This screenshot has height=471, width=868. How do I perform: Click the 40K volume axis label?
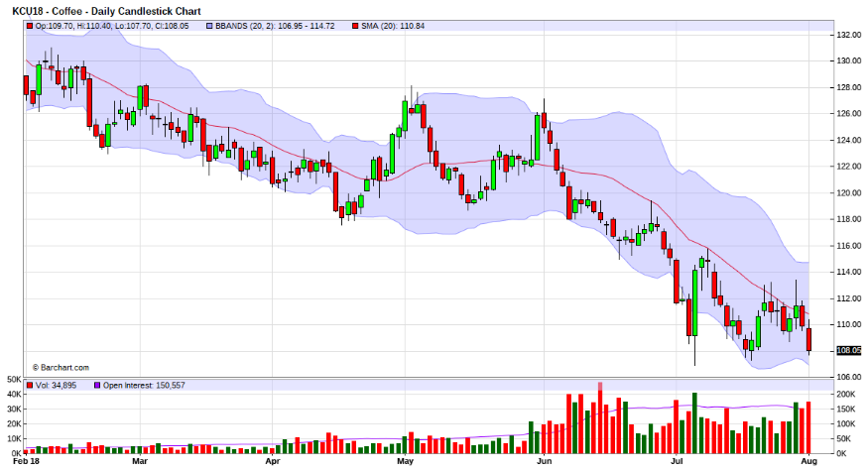(14, 394)
